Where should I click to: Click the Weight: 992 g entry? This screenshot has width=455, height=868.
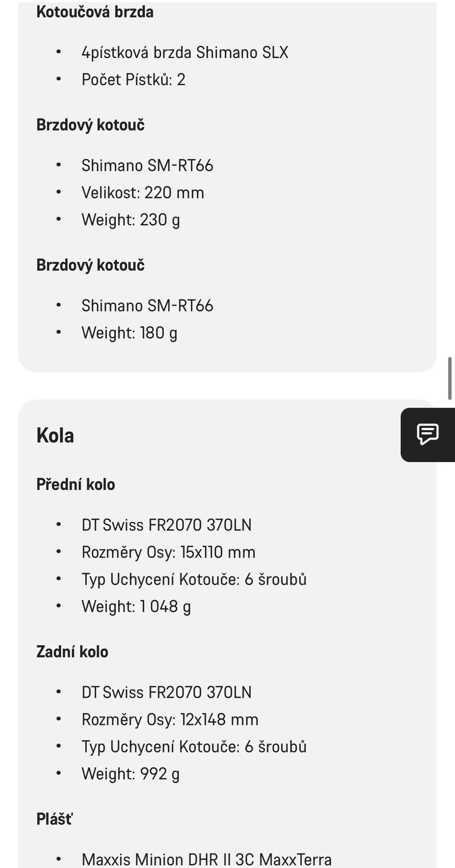click(x=131, y=774)
